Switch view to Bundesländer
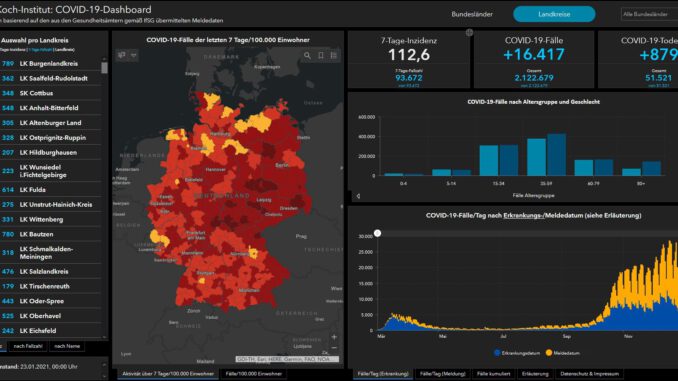 click(472, 14)
